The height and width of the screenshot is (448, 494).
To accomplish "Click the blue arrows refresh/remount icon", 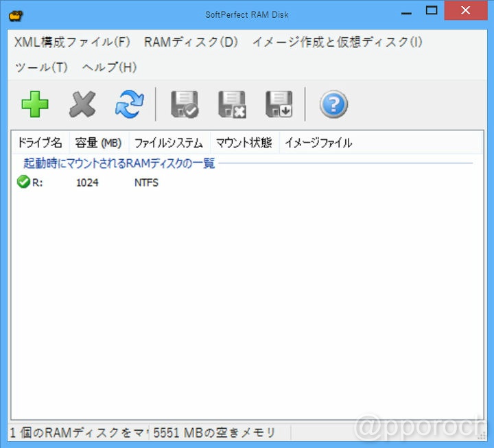I will pos(130,104).
